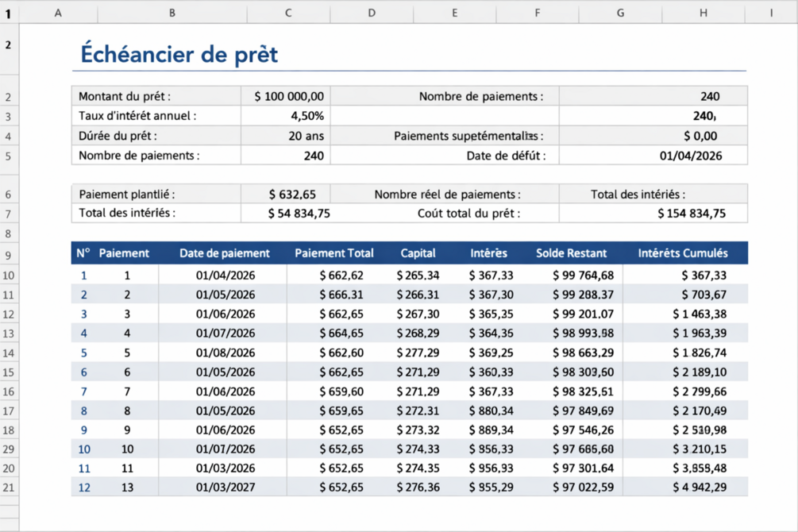798x532 pixels.
Task: Click the total interest value '$ 54 834,75'
Action: 299,214
